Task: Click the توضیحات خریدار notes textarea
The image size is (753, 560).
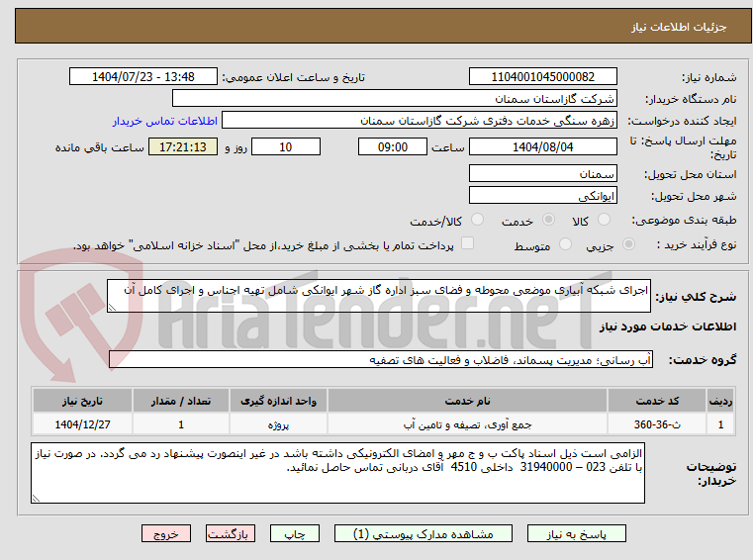Action: 337,473
